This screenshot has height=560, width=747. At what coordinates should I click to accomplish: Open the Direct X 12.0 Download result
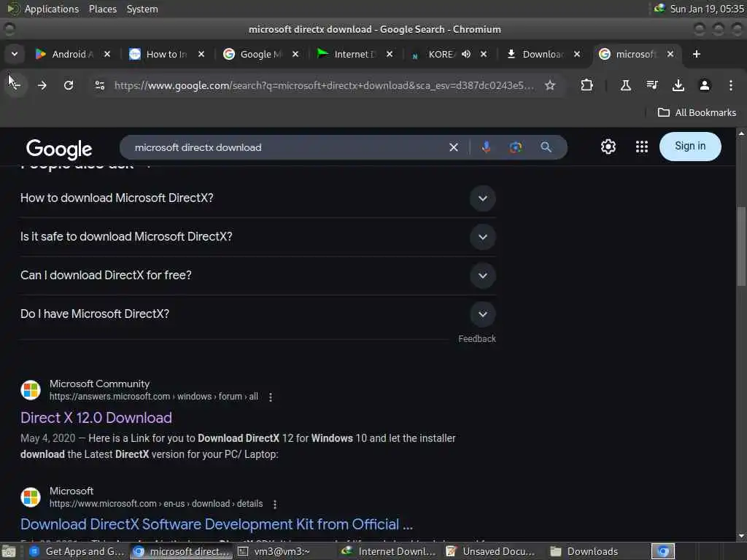(96, 418)
